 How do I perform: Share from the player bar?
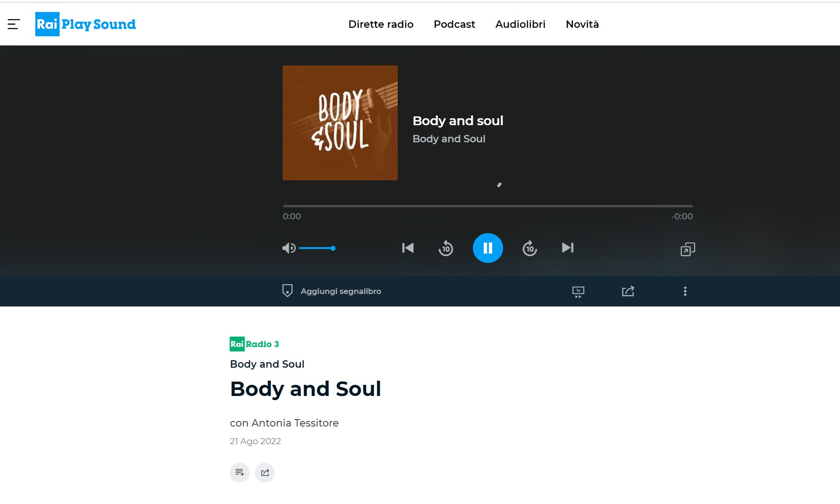point(628,291)
